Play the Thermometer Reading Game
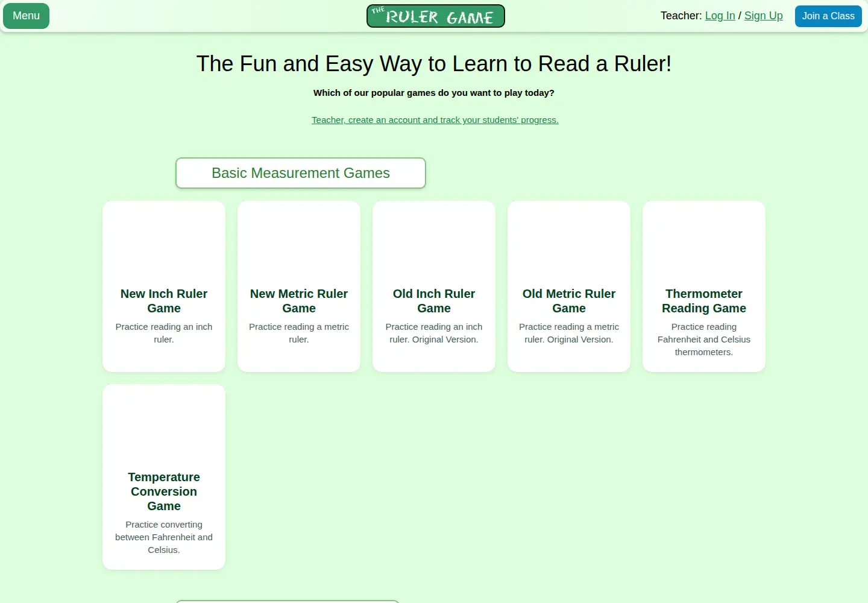The image size is (868, 603). [704, 286]
